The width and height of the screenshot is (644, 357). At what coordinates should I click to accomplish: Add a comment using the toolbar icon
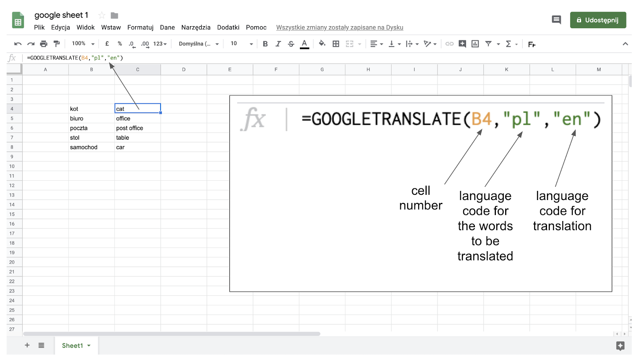pos(462,44)
